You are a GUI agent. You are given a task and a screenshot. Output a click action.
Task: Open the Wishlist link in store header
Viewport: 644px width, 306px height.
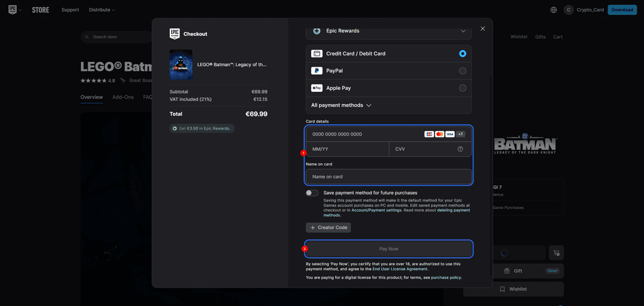pyautogui.click(x=519, y=37)
